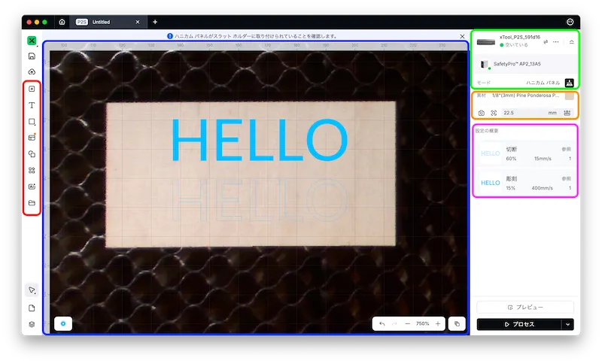Refresh background using camera icon

pos(482,113)
